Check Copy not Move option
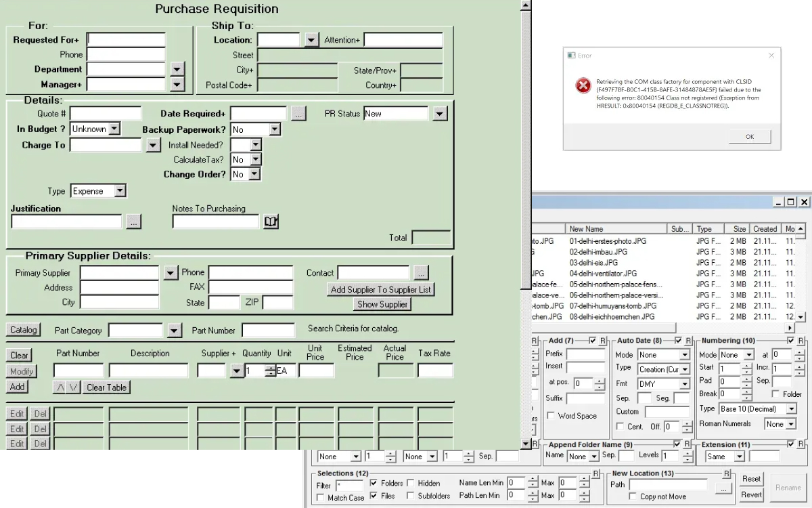 [633, 496]
